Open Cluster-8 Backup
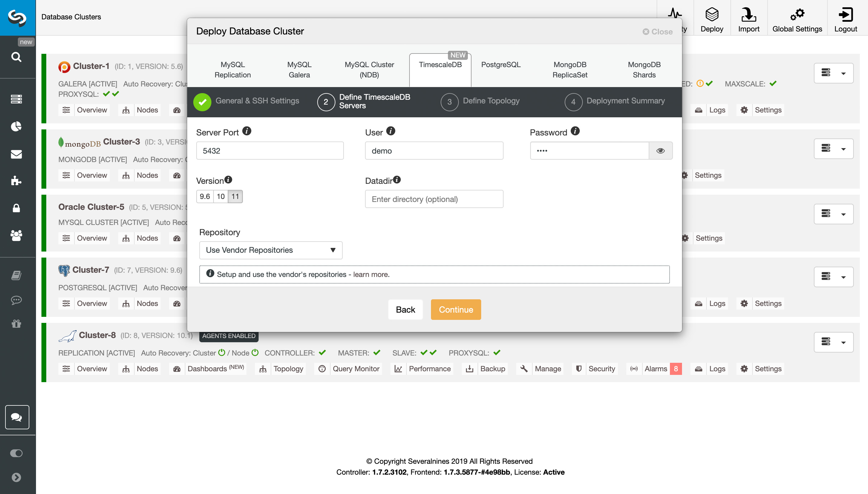The image size is (868, 494). click(x=485, y=369)
